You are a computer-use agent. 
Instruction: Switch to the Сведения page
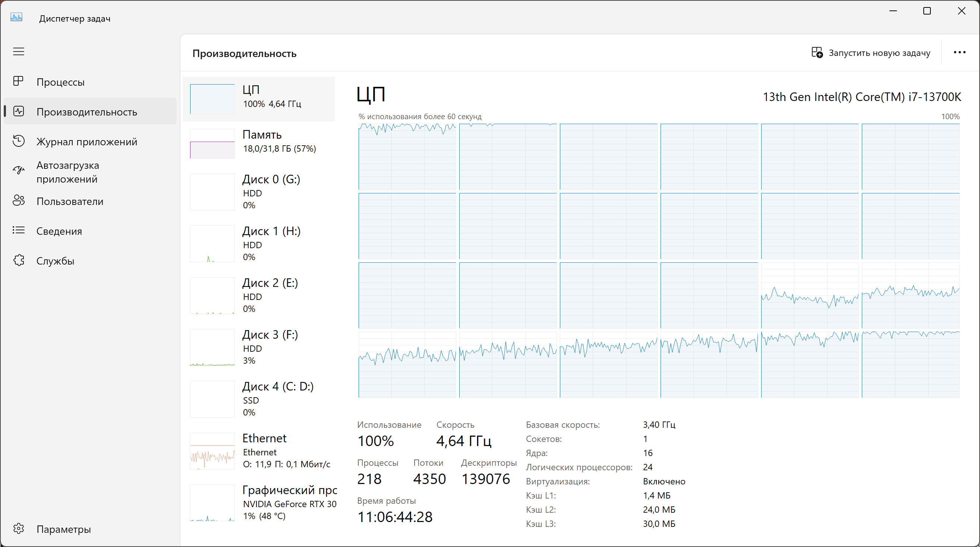tap(59, 231)
